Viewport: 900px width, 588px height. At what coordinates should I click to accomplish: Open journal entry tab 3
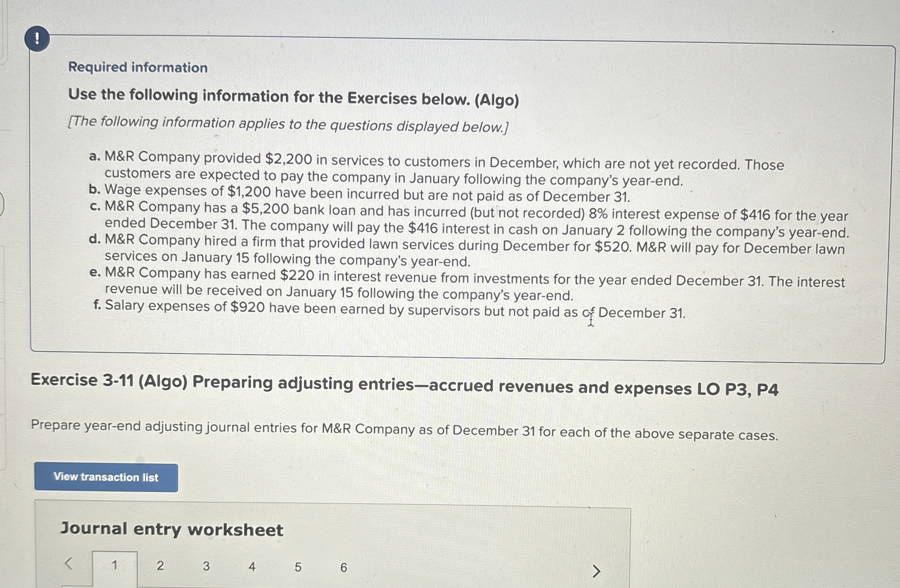tap(206, 566)
